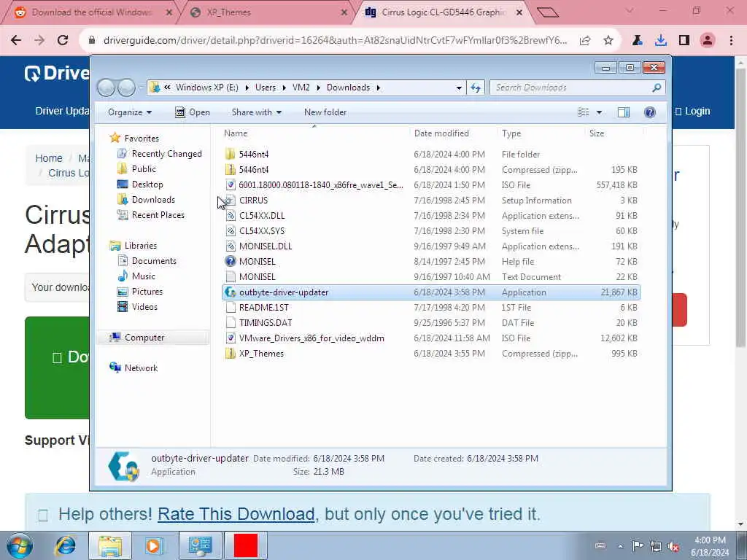Viewport: 747px width, 560px height.
Task: Click the Explorer back navigation button
Action: click(x=106, y=87)
